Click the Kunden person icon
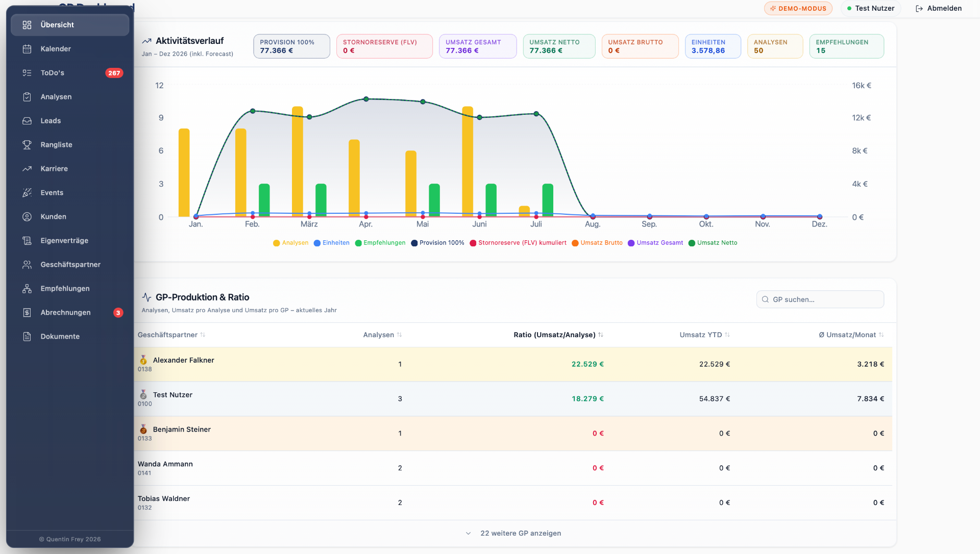The height and width of the screenshot is (554, 980). (x=27, y=217)
